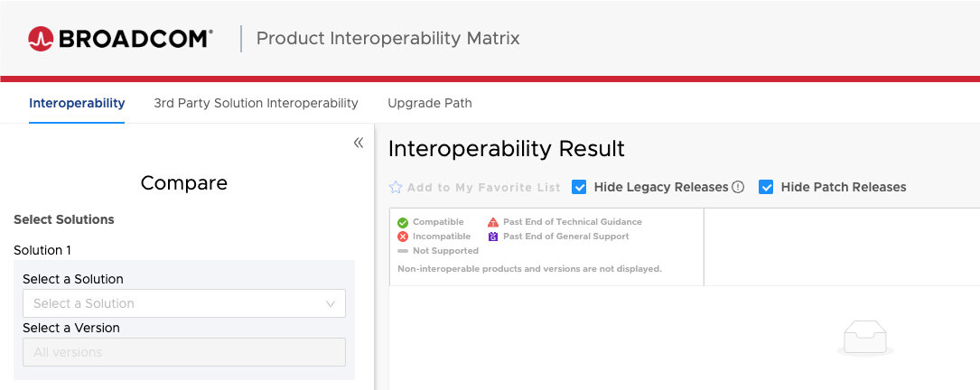Click the Solution dropdown chevron arrow
980x390 pixels.
click(331, 303)
